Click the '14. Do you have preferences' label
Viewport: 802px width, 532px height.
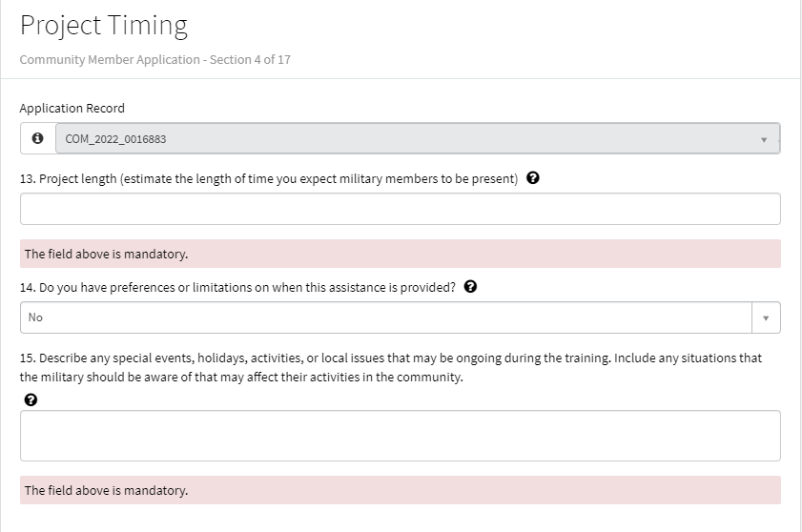tap(237, 287)
